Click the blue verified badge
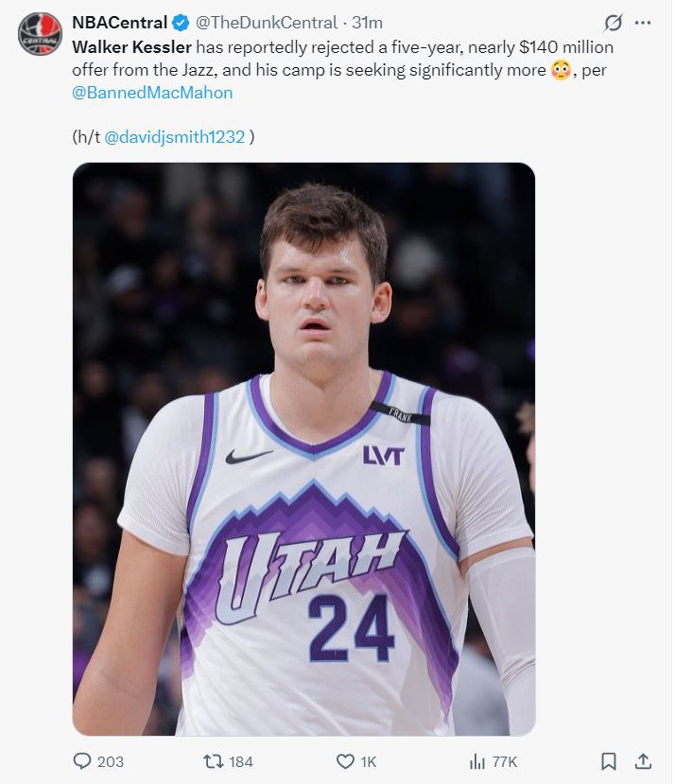 pyautogui.click(x=181, y=23)
